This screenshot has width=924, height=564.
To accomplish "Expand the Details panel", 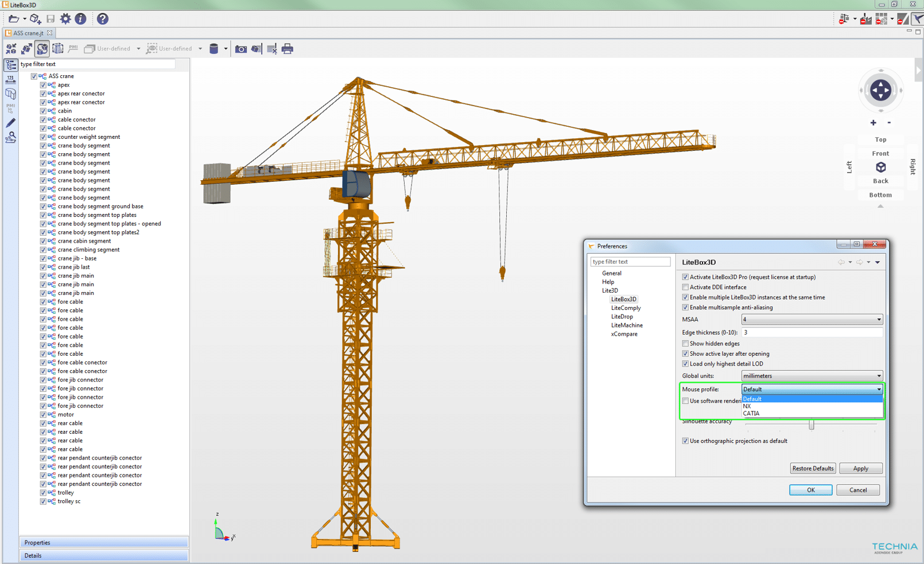I will (x=104, y=555).
